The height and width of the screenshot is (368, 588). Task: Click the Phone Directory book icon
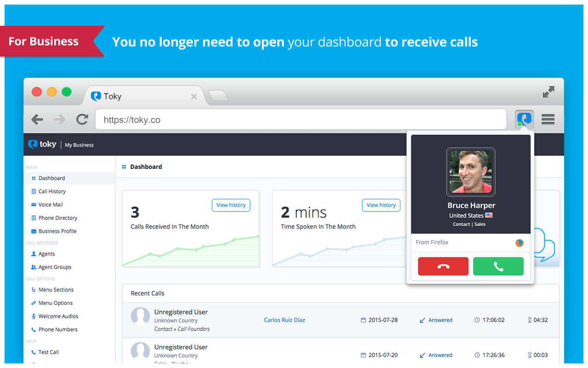[x=34, y=218]
